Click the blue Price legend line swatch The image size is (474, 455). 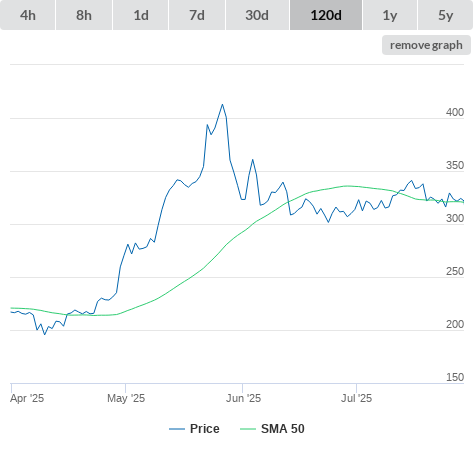pyautogui.click(x=177, y=429)
